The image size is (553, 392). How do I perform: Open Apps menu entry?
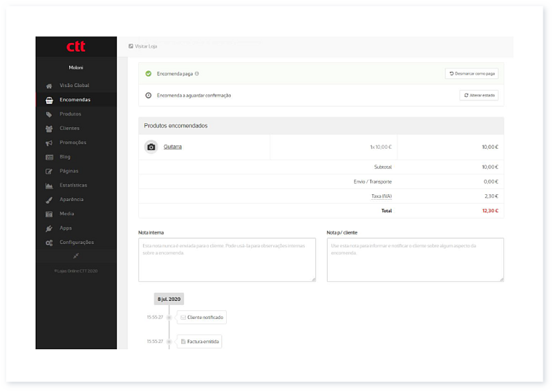pyautogui.click(x=76, y=228)
